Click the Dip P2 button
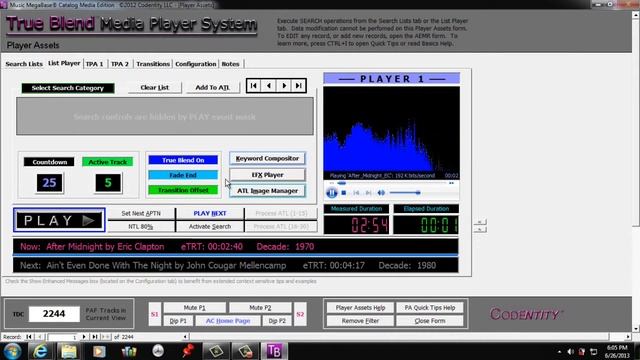The width and height of the screenshot is (640, 360). click(277, 321)
